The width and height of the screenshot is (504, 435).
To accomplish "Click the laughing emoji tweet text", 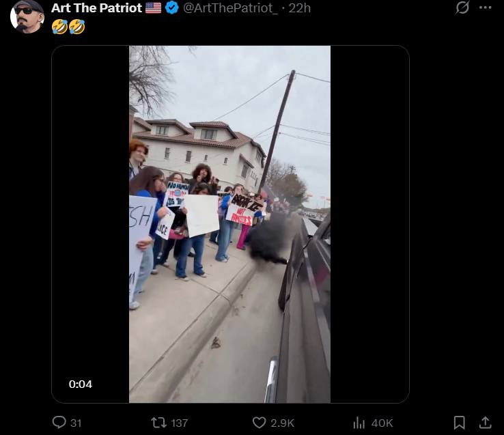I will 68,27.
